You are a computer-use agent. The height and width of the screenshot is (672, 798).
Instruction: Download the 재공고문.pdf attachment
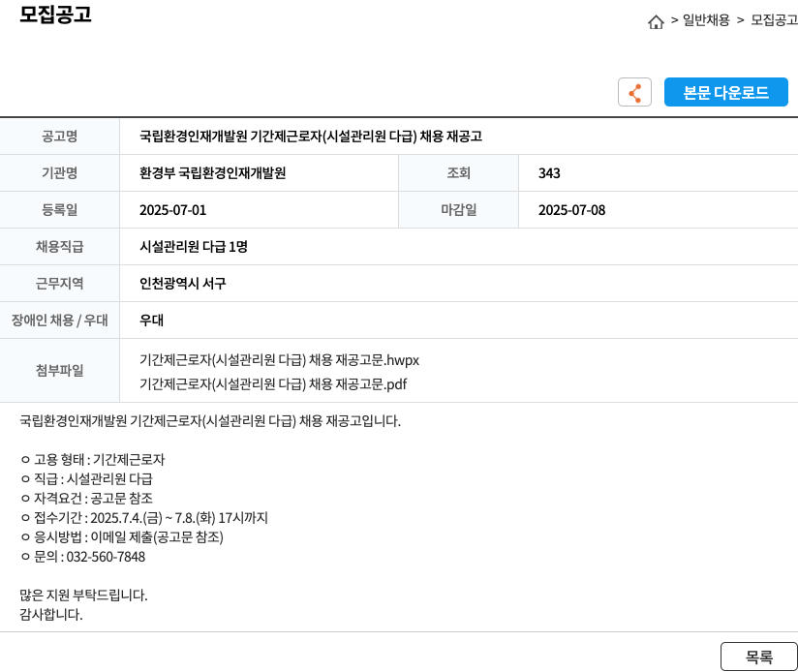273,384
